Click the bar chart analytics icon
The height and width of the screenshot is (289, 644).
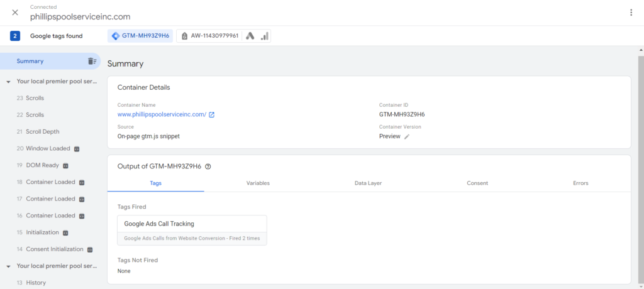tap(265, 36)
